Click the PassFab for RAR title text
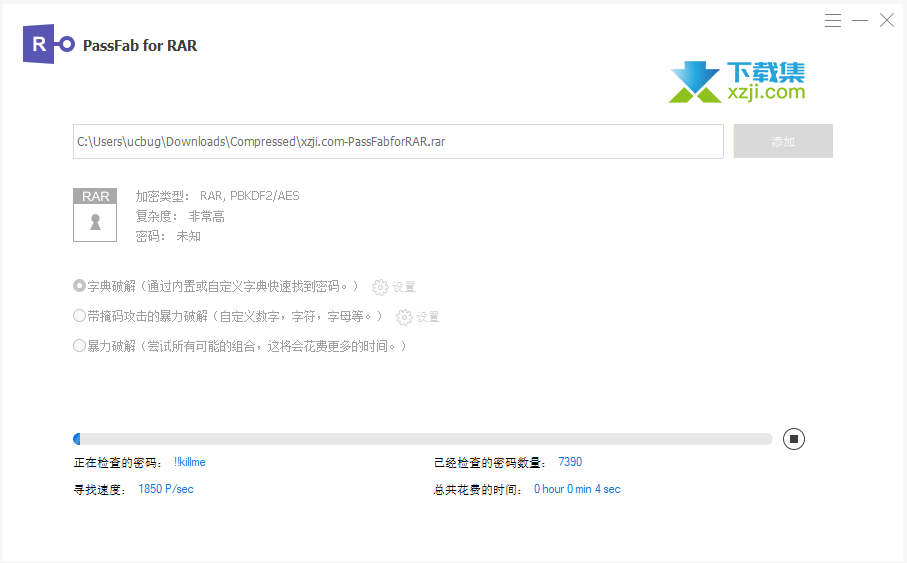Viewport: 907px width, 563px height. [x=140, y=46]
